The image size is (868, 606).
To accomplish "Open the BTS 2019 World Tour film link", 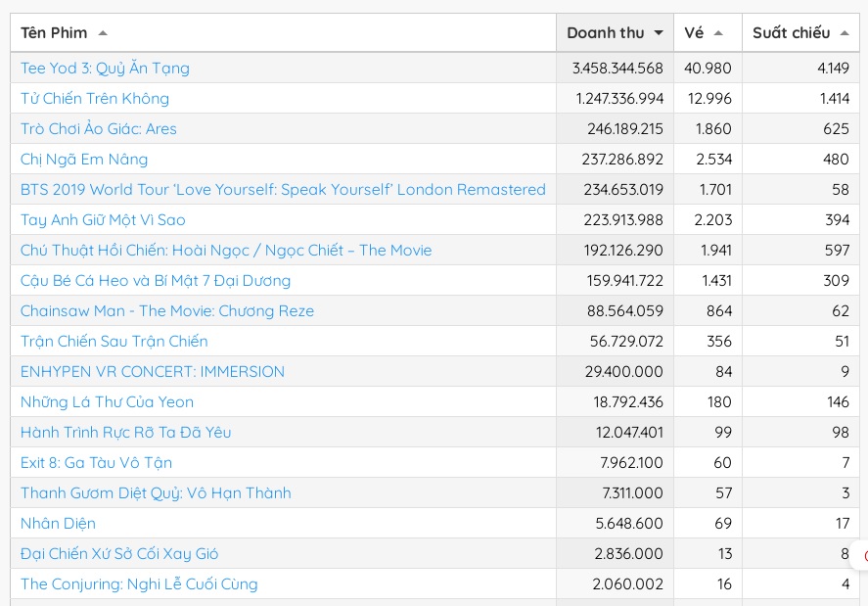I will pyautogui.click(x=283, y=190).
